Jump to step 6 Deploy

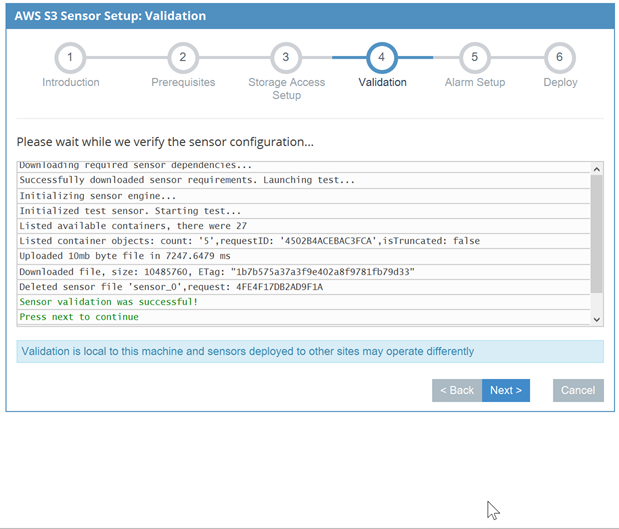coord(559,58)
